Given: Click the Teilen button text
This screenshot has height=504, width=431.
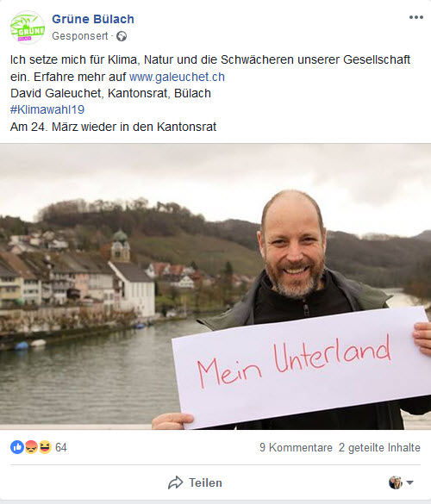Looking at the screenshot, I should tap(205, 482).
